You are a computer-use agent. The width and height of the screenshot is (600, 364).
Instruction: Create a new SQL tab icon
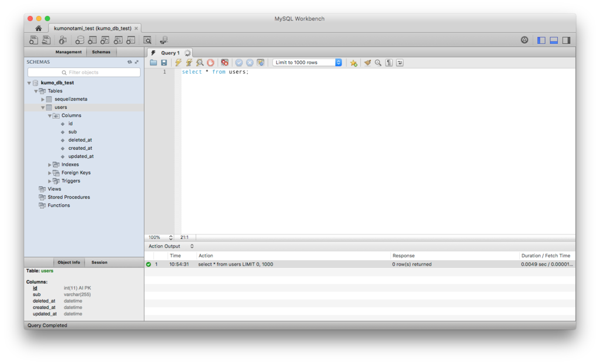pos(33,40)
